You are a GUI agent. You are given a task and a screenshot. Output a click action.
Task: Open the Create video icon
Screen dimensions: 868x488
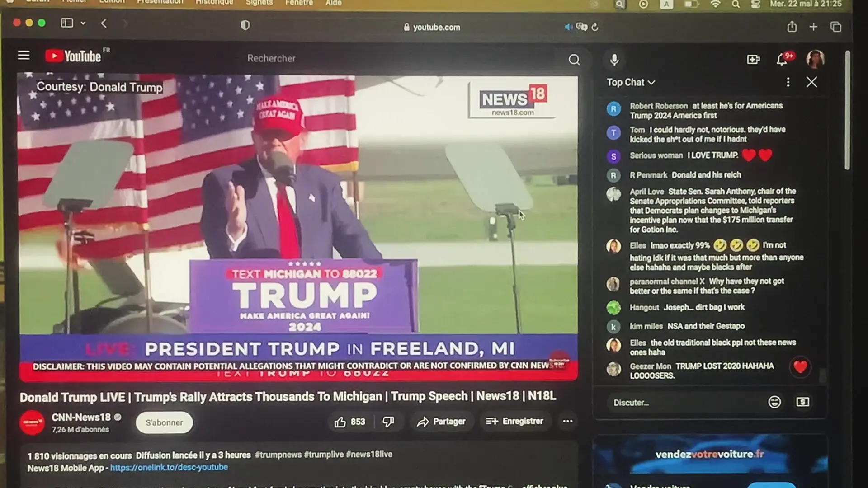[x=753, y=60]
